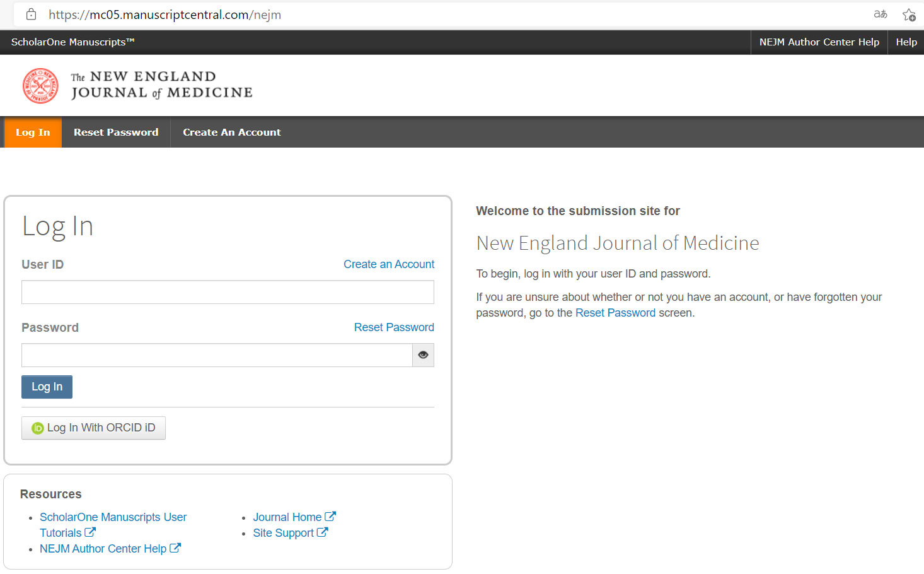Follow the Create an Account link
This screenshot has width=924, height=574.
point(388,264)
